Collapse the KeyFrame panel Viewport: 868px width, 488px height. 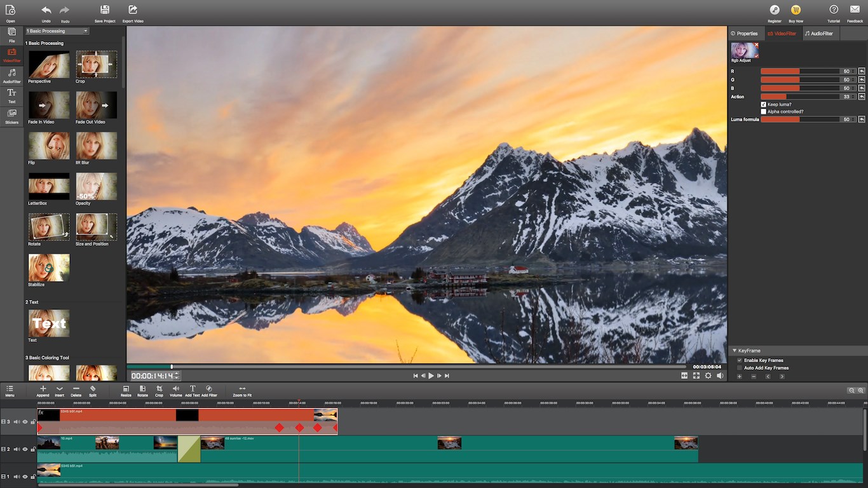[734, 350]
